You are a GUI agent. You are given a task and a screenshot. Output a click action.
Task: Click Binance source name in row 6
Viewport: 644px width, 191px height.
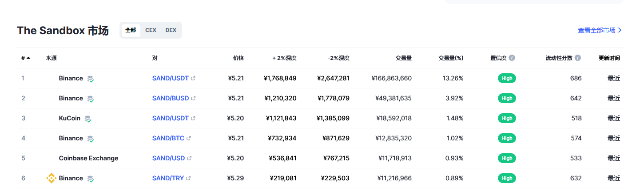click(x=71, y=178)
